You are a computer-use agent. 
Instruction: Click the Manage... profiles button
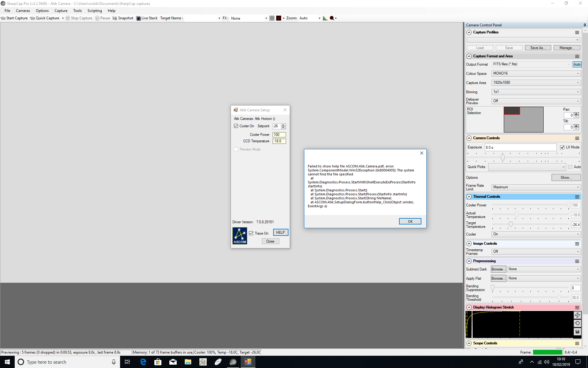coord(567,48)
